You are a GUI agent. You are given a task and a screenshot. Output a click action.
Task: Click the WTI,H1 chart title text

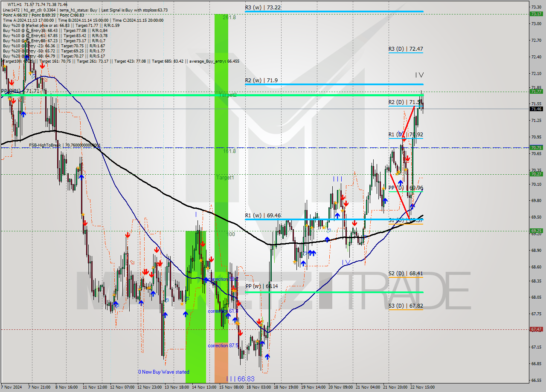pos(38,4)
